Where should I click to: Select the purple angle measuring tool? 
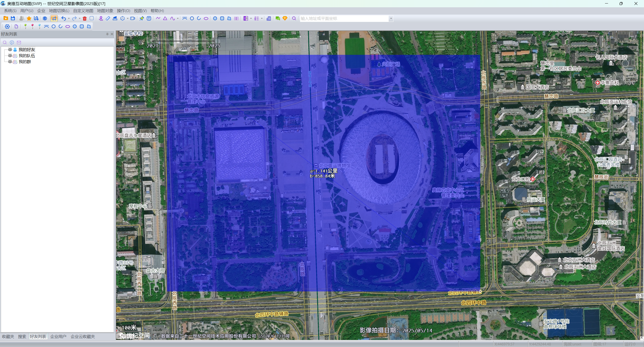point(165,18)
